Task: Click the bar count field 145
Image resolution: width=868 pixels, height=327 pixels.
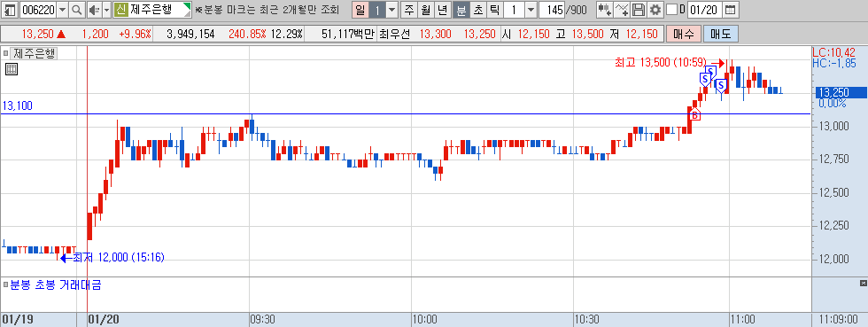Action: tap(551, 10)
